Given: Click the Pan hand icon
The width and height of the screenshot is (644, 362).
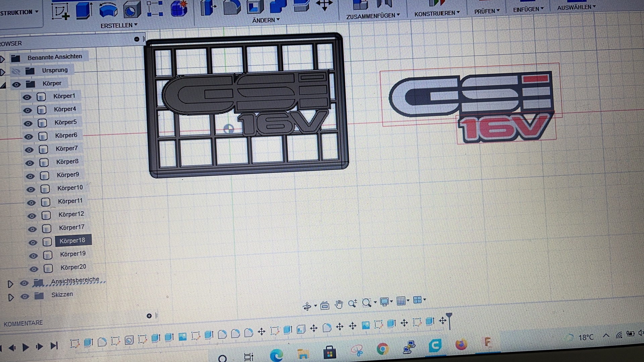Looking at the screenshot, I should [339, 304].
